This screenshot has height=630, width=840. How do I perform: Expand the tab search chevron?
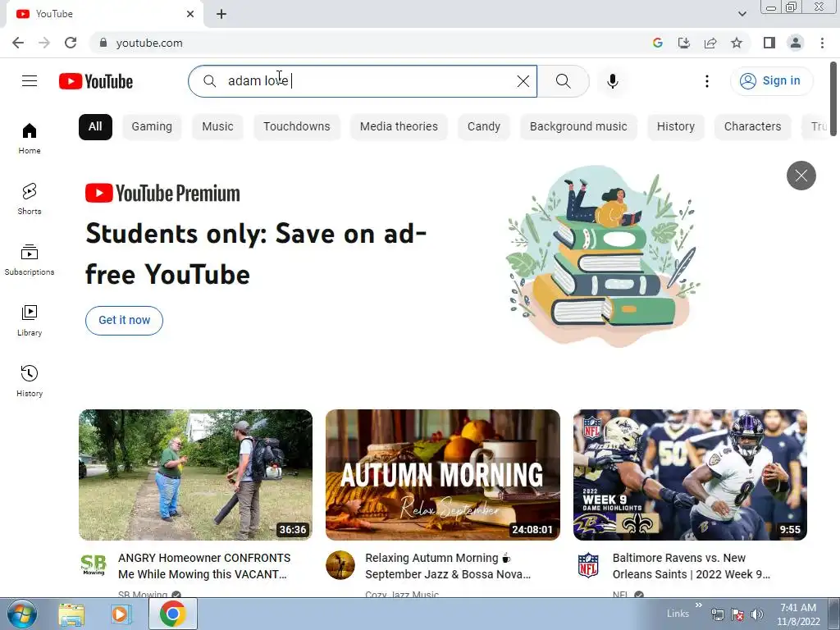tap(742, 14)
